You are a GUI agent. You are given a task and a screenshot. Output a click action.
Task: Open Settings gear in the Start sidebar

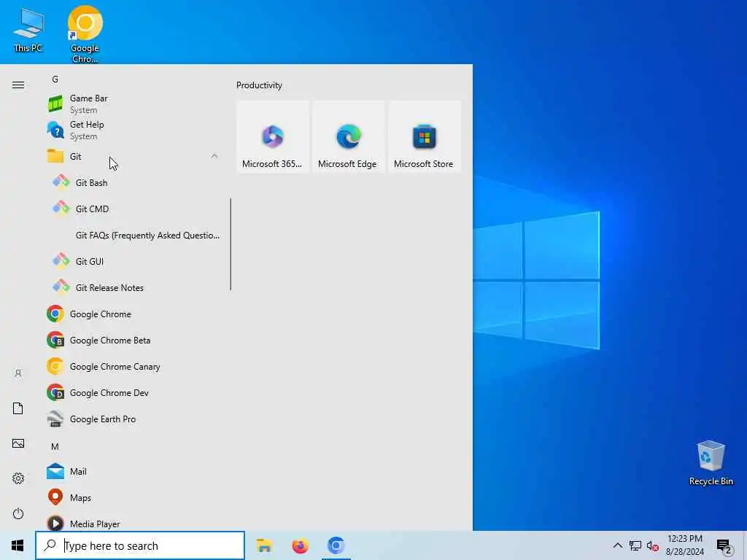coord(18,478)
